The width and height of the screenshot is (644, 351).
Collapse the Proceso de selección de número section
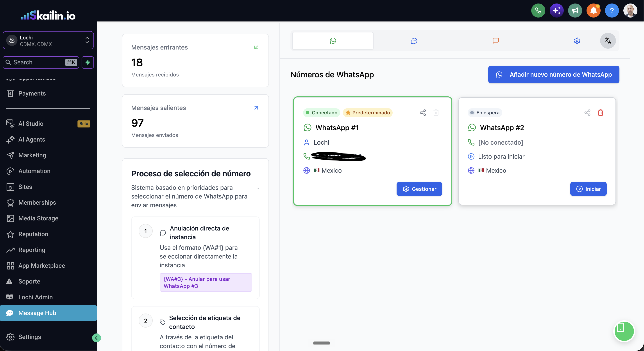[x=258, y=188]
